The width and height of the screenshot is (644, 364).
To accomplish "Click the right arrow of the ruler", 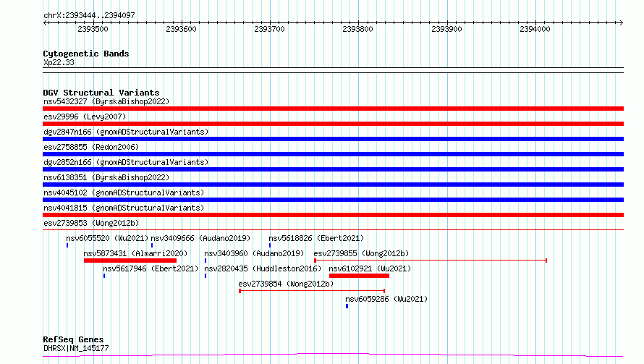I will (622, 23).
